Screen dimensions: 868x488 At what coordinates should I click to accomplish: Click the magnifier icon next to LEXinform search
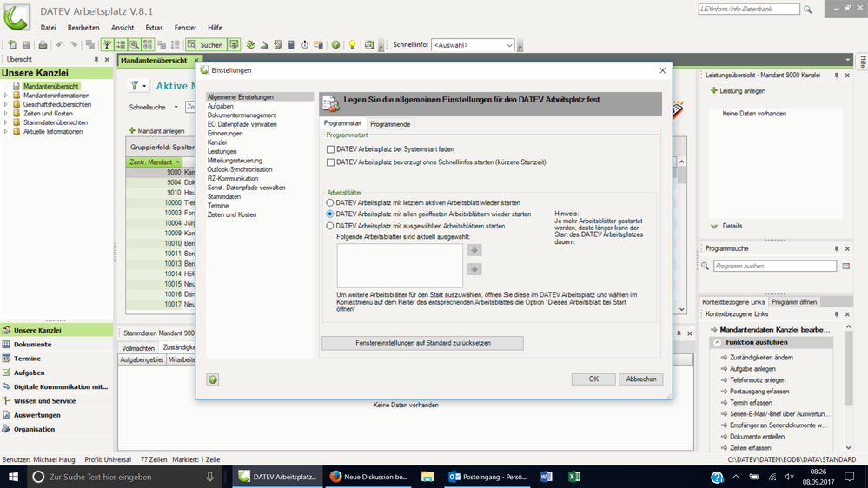coord(808,10)
